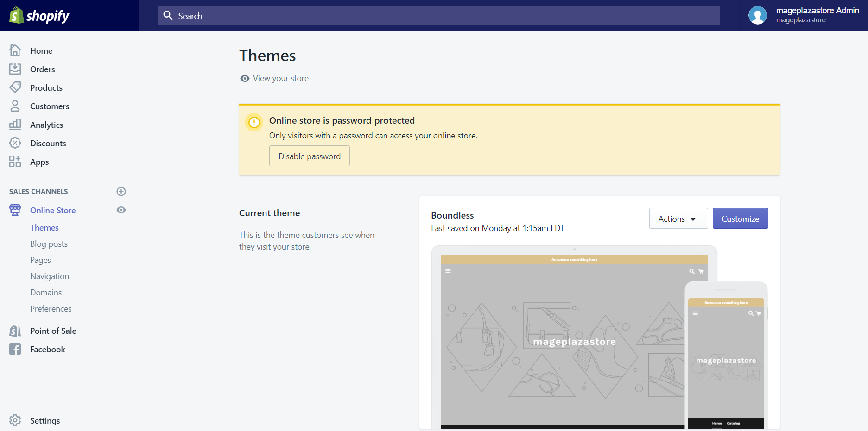
Task: Open Point of Sale channel
Action: point(53,331)
